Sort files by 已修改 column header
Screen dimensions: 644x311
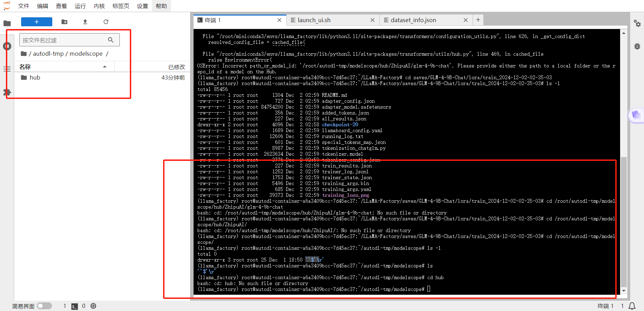(176, 67)
